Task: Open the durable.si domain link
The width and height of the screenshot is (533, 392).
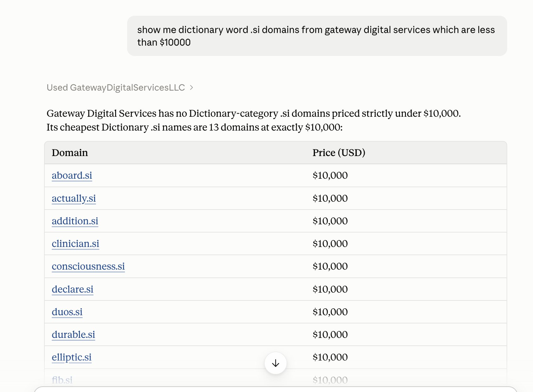Action: [73, 334]
